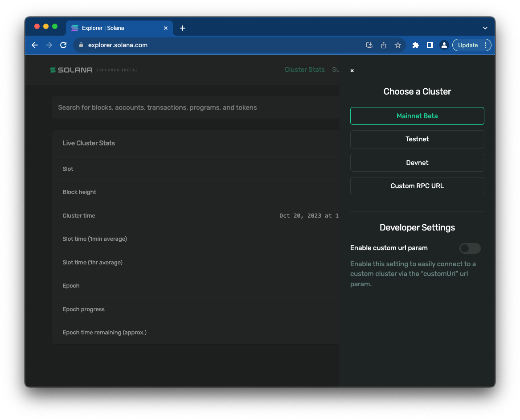The height and width of the screenshot is (420, 520).
Task: Click the Developer Settings heading
Action: point(417,227)
